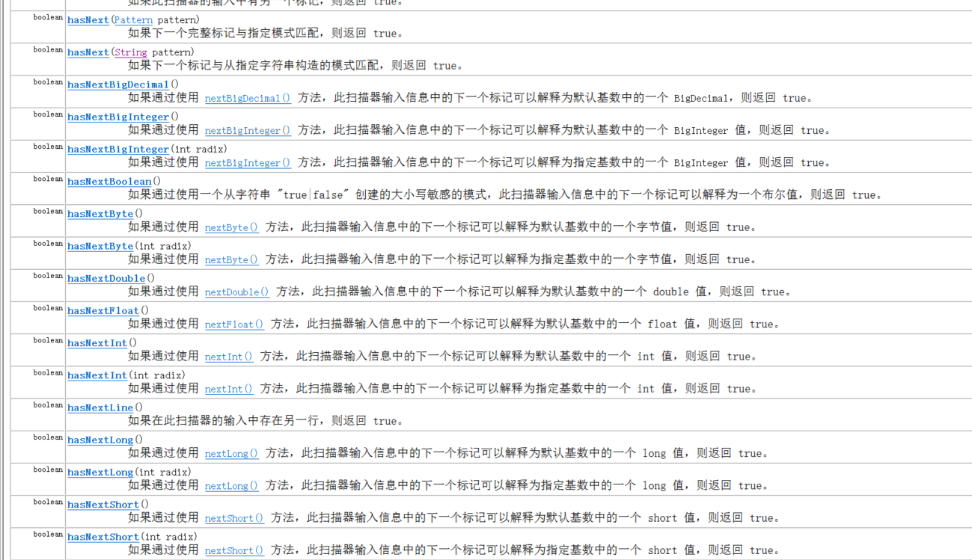Open the hasNextShort() method without radix
This screenshot has height=560, width=972.
pos(103,504)
